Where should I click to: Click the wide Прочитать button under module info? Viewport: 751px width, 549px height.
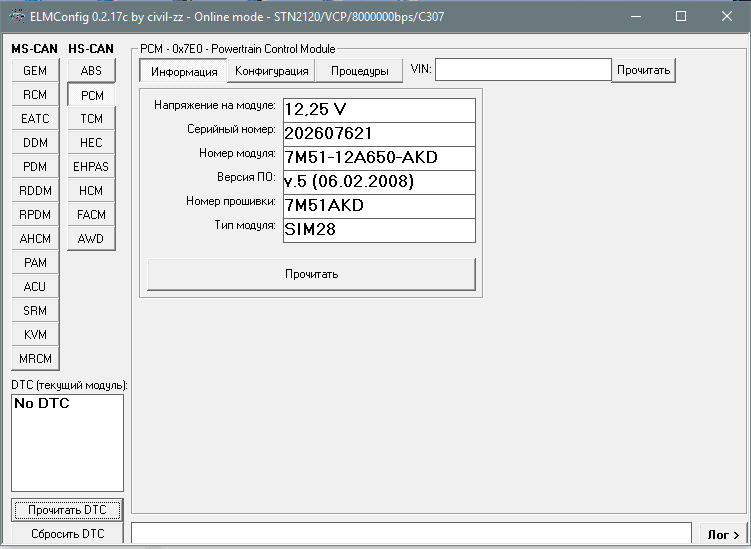[x=311, y=274]
